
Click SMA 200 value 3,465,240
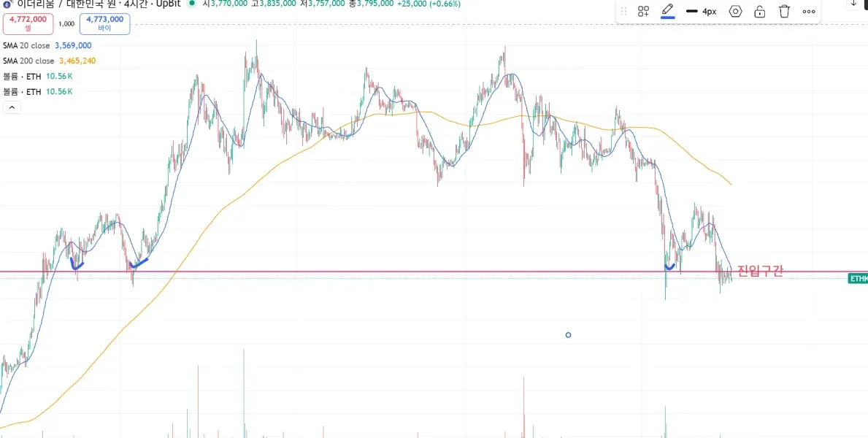77,61
